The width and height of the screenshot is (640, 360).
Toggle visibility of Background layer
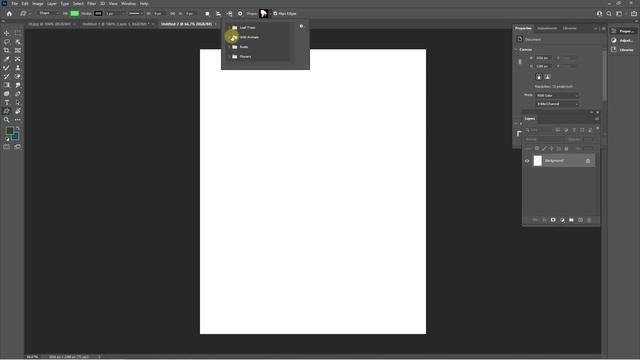click(527, 161)
